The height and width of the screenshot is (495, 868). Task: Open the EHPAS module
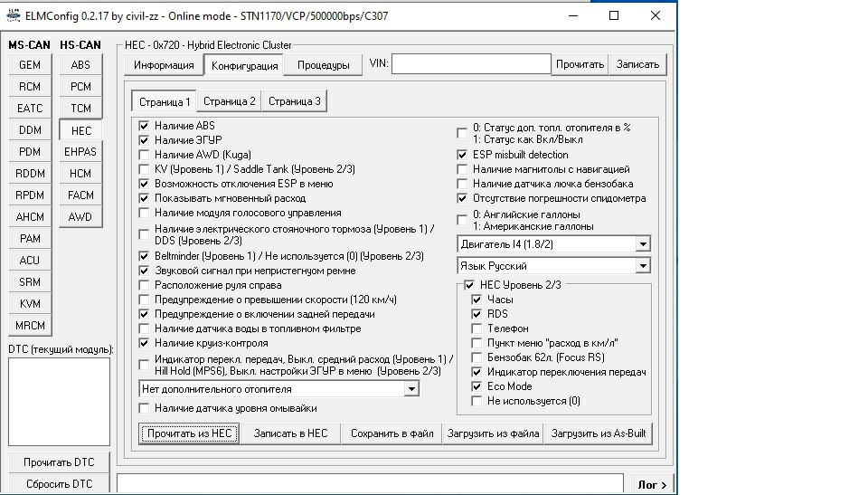click(x=80, y=151)
